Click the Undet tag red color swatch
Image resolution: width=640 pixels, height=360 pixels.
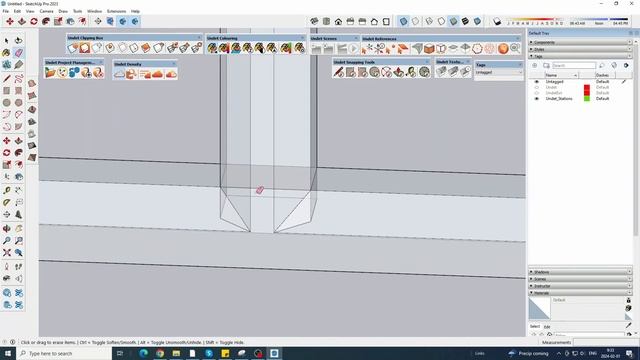coord(587,87)
